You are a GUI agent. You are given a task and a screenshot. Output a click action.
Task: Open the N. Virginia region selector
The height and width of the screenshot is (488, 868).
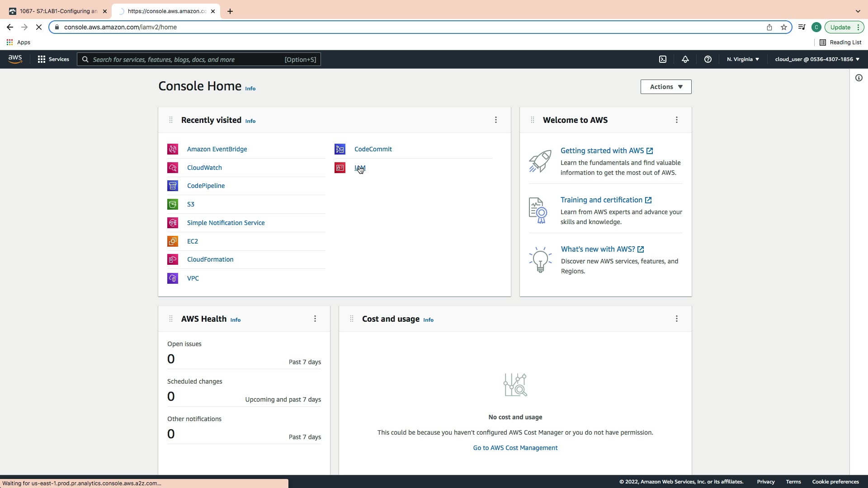tap(743, 59)
